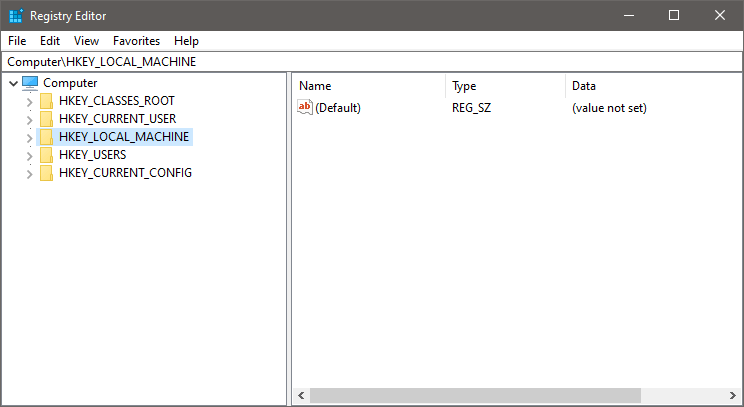Click the HKEY_CURRENT_USER folder icon
This screenshot has width=744, height=407.
tap(46, 119)
